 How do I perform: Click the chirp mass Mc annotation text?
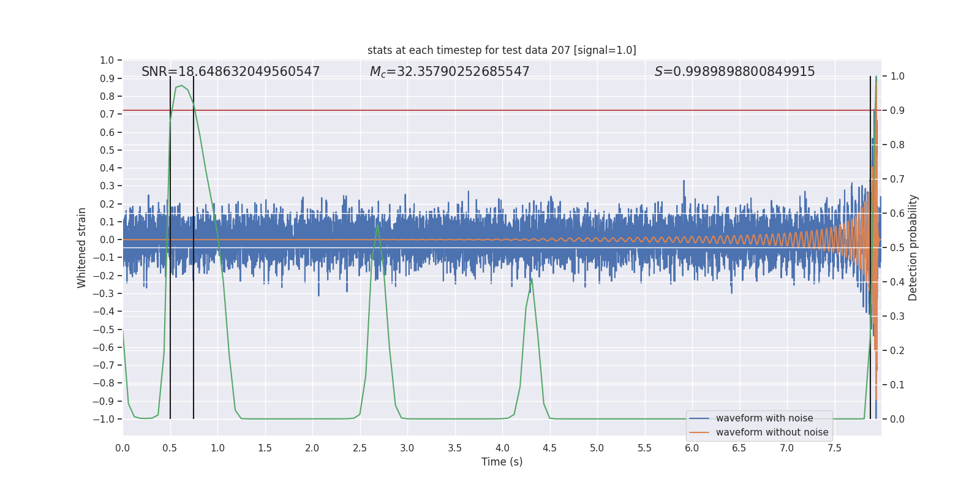[x=450, y=72]
